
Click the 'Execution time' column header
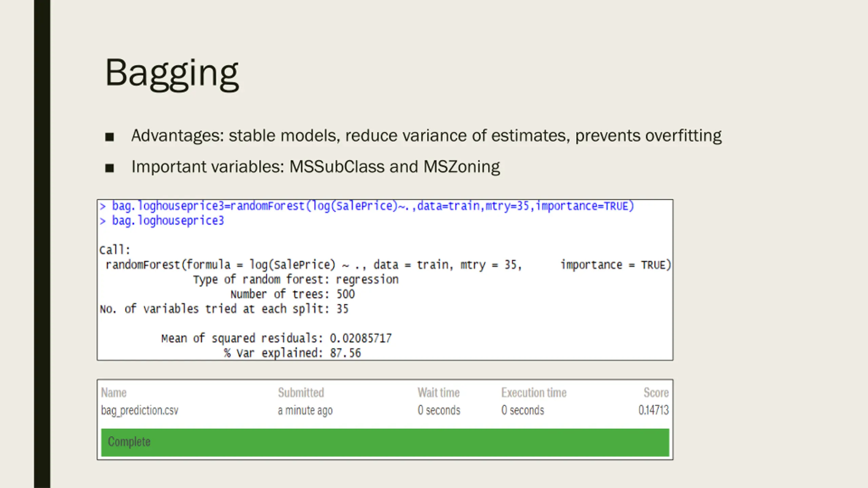coord(534,392)
